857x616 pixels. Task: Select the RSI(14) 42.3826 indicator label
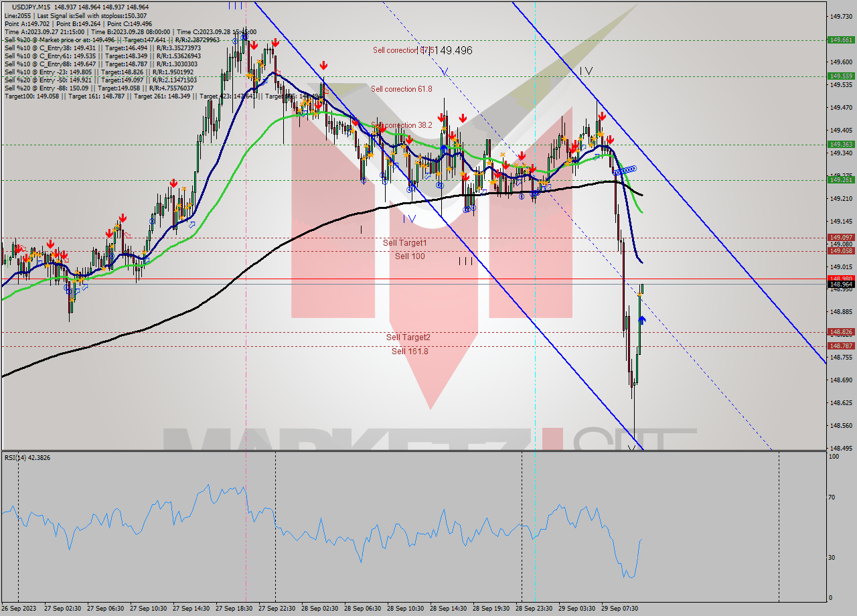point(28,458)
